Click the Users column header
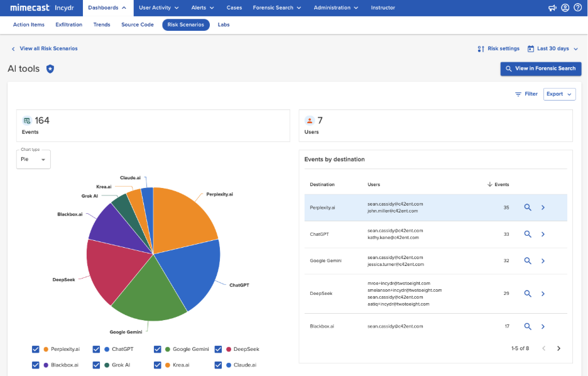Screen dimensions: 588x376 click(x=374, y=184)
